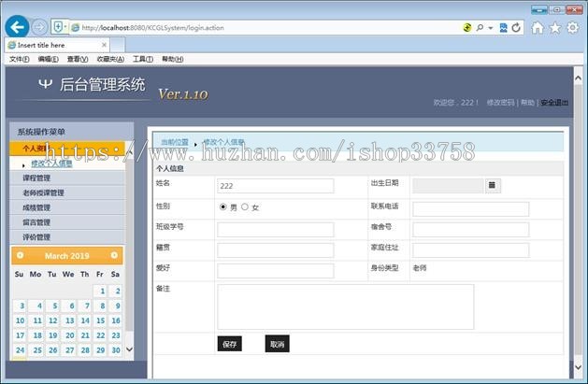This screenshot has width=588, height=384.
Task: Click the compatibility view icon
Action: pos(503,27)
